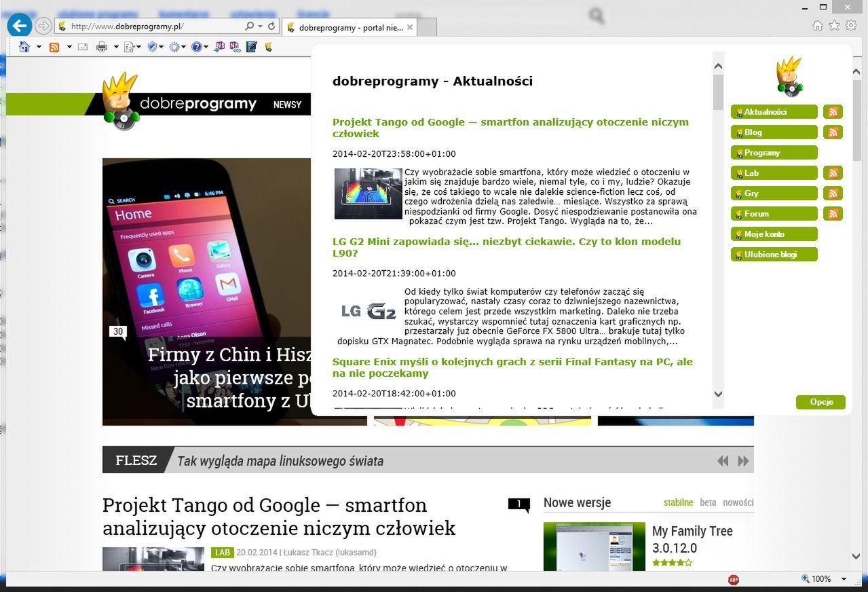868x592 pixels.
Task: Click the dobreprogramy toolbar extension icon
Action: pyautogui.click(x=269, y=47)
